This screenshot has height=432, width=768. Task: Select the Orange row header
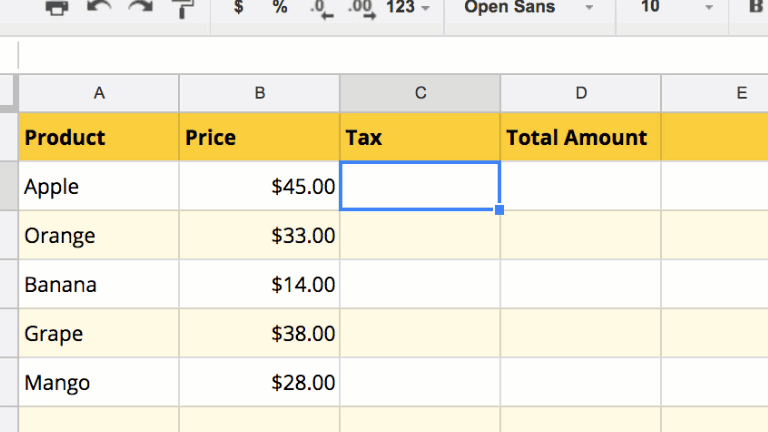pyautogui.click(x=8, y=235)
